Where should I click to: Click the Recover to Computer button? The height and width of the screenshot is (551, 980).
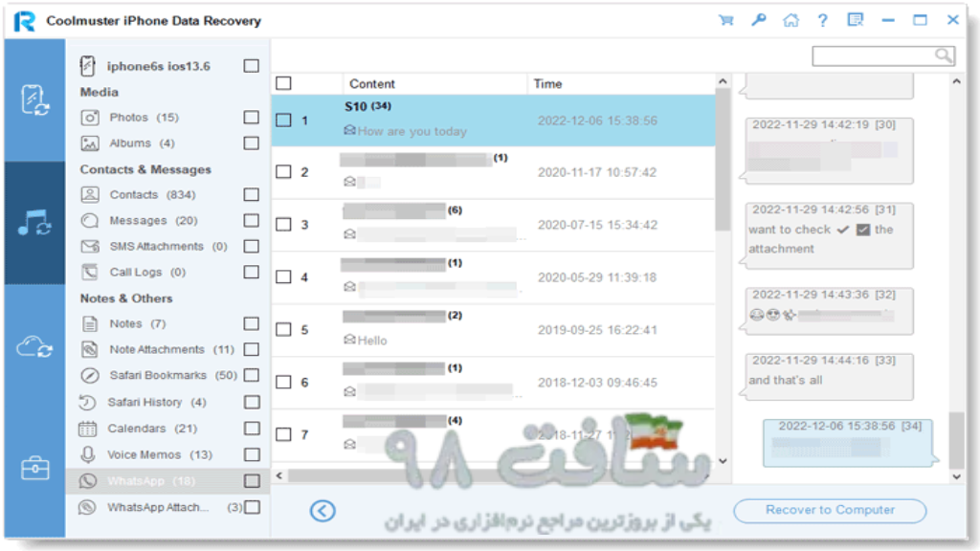(x=830, y=511)
